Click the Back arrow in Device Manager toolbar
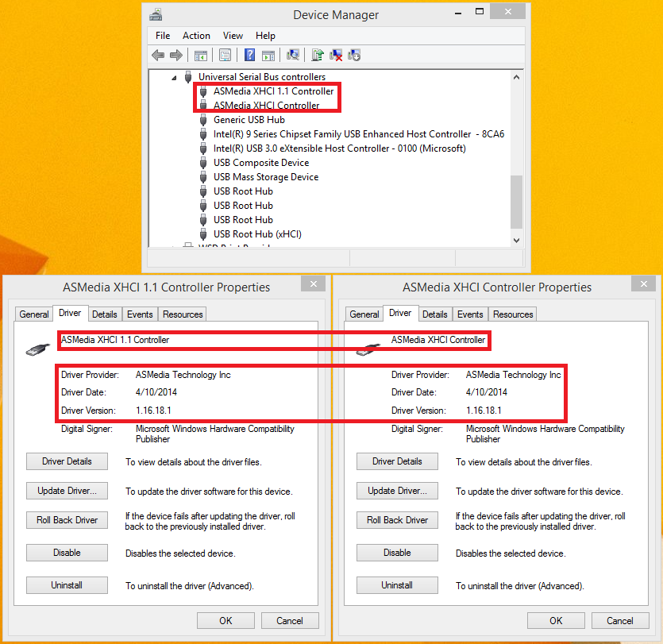Screen dimensions: 663x644 pos(158,55)
